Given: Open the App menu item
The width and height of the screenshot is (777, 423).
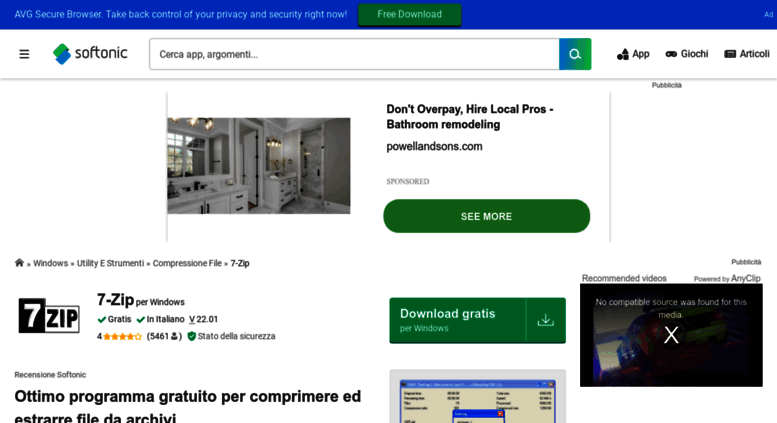Looking at the screenshot, I should (x=633, y=54).
